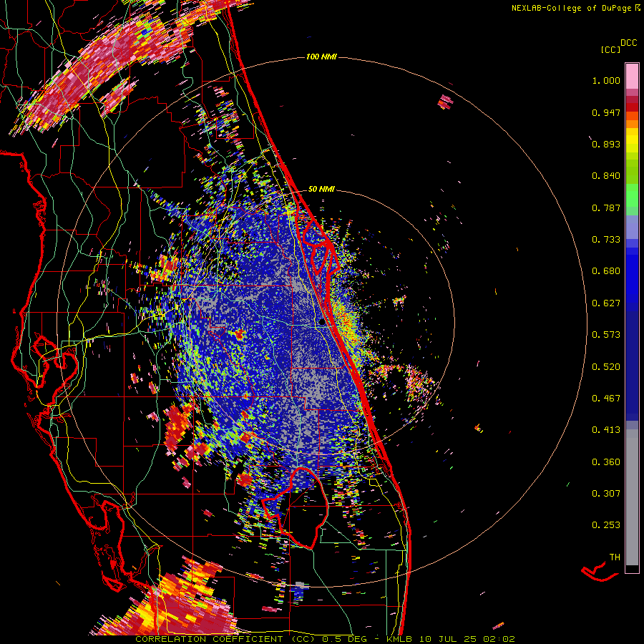Click the 0.627 legend value
Screen dimensions: 644x644
(x=606, y=303)
